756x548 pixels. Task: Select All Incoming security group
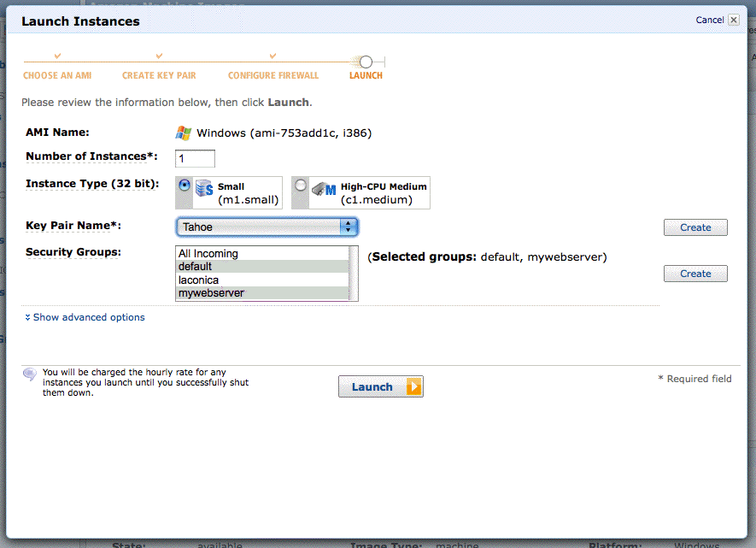[x=261, y=253]
